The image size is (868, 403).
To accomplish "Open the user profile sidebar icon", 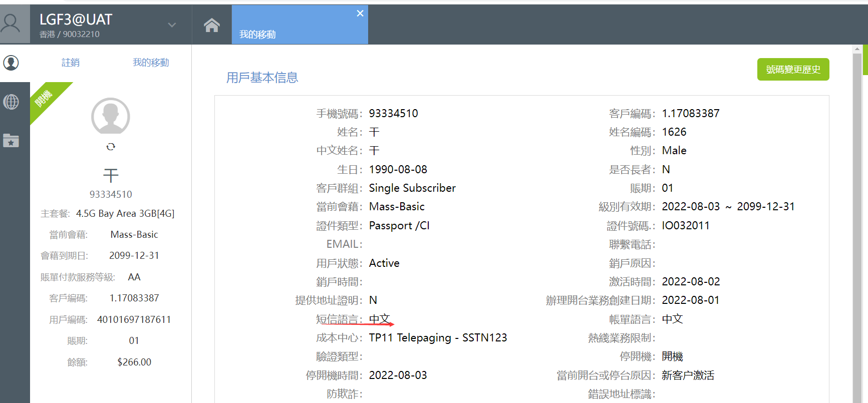I will click(11, 63).
